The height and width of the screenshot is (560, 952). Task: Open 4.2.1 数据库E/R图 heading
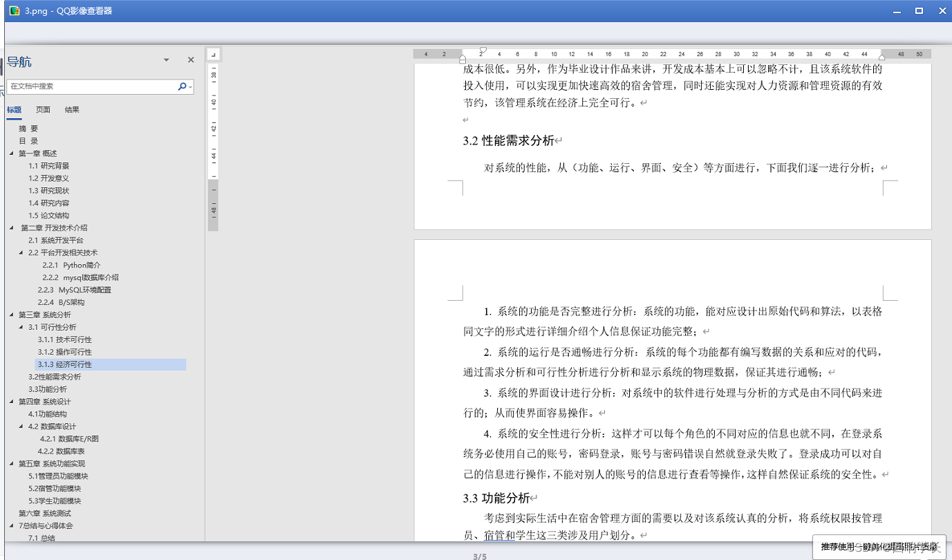point(69,439)
